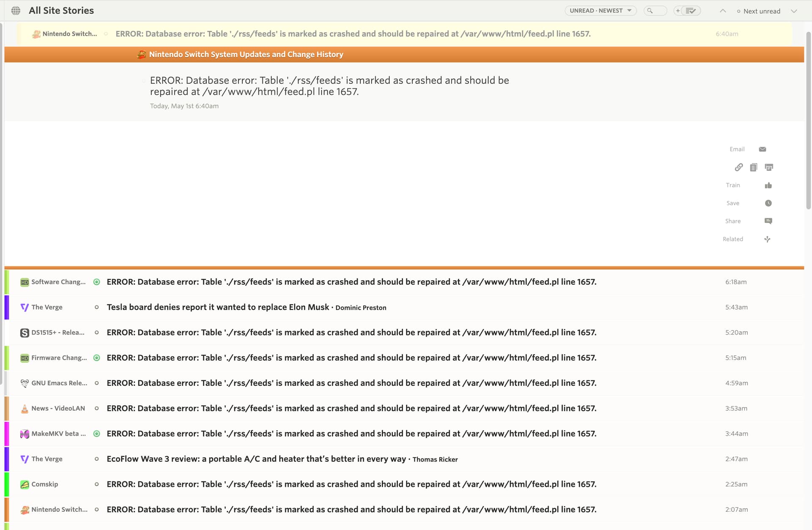Click Thomas Ricker author name

pyautogui.click(x=435, y=460)
